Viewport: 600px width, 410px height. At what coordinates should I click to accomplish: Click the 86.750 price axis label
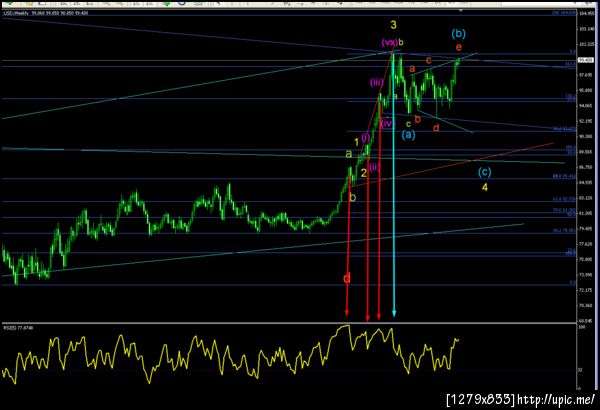pos(586,167)
